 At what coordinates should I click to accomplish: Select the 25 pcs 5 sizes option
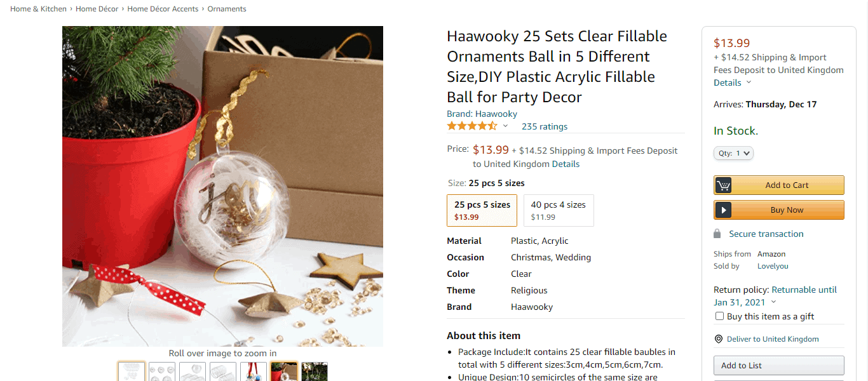[482, 210]
